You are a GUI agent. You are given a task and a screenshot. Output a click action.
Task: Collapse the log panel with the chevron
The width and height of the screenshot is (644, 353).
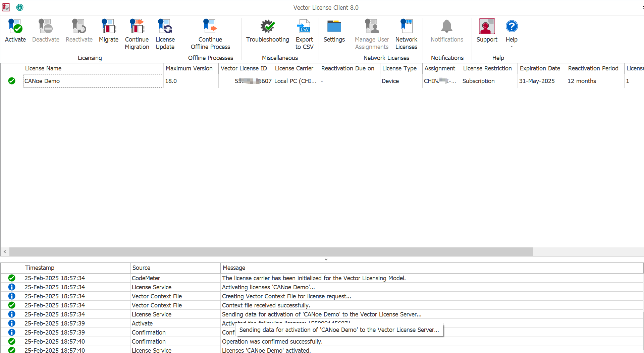(326, 259)
